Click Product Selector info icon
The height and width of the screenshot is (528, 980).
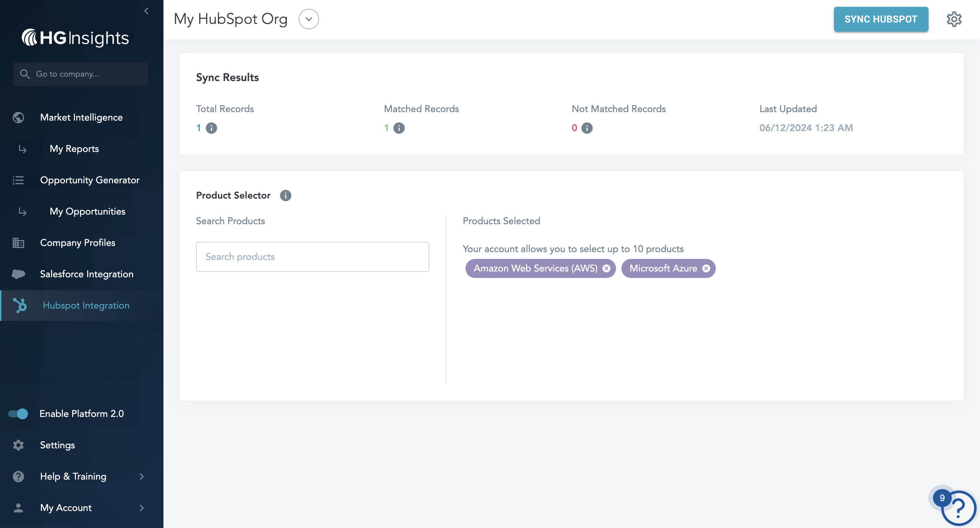[285, 195]
